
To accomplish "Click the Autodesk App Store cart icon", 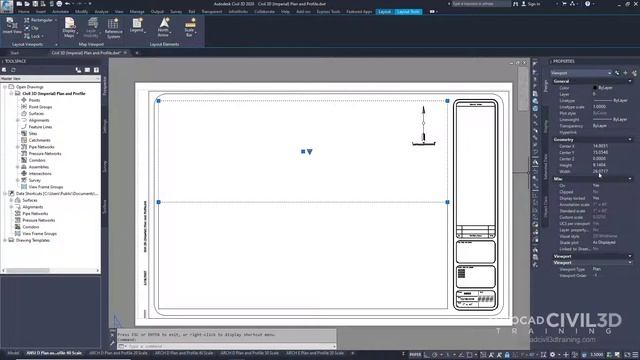I will (x=564, y=4).
